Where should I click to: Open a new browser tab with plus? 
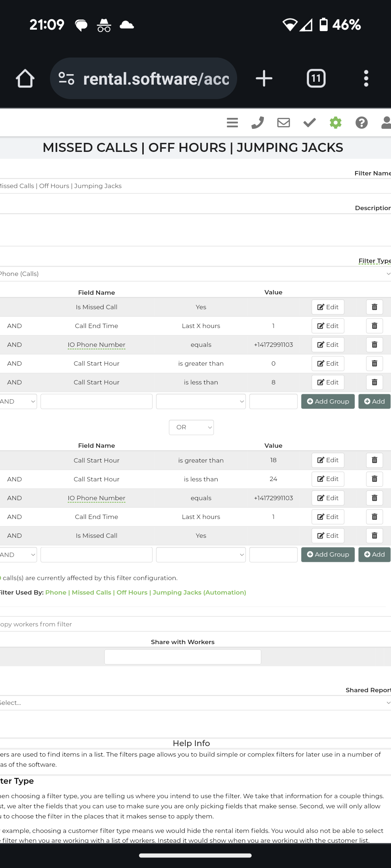click(x=264, y=78)
